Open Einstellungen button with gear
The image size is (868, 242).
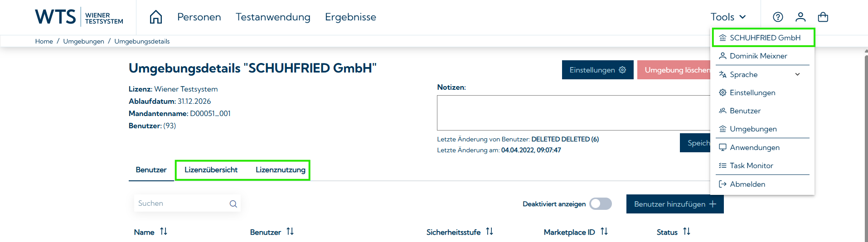click(x=597, y=70)
